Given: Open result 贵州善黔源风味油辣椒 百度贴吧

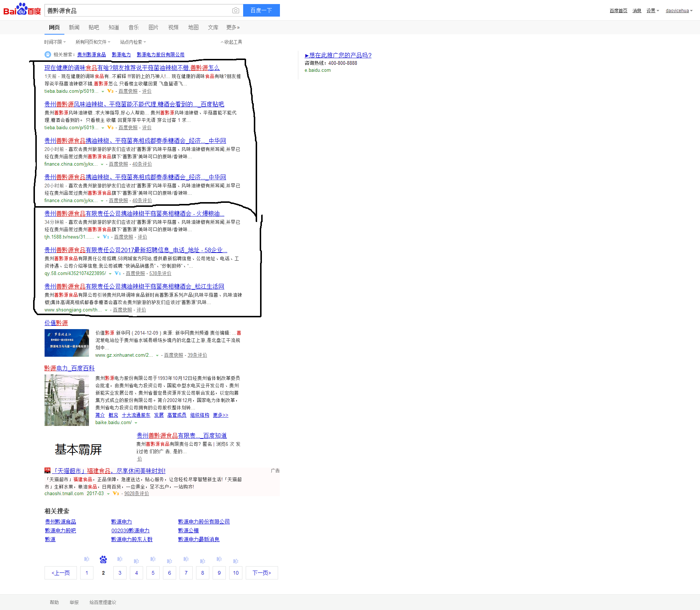Looking at the screenshot, I should (134, 104).
